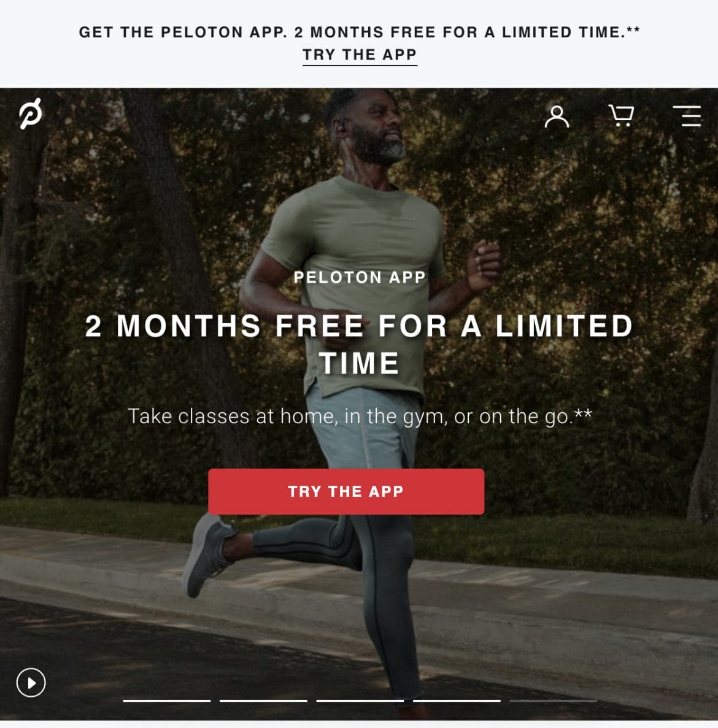The image size is (718, 728).
Task: Open the hamburger navigation menu
Action: point(687,115)
